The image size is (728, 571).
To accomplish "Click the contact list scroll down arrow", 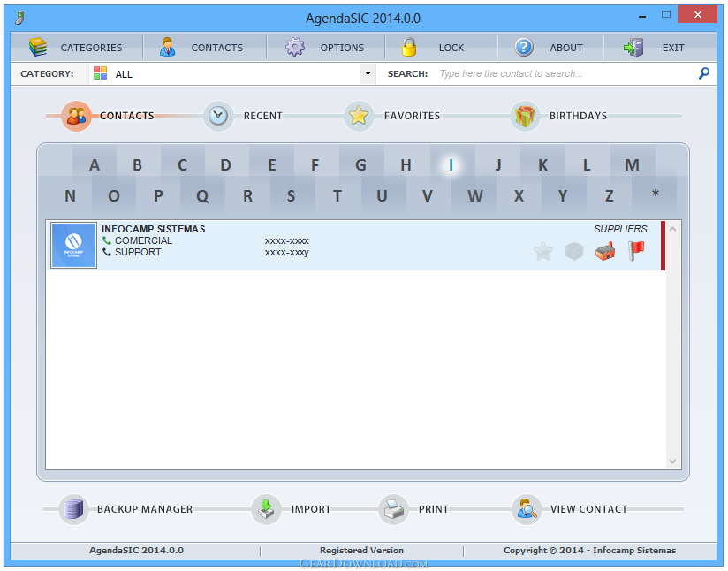I will tap(672, 461).
